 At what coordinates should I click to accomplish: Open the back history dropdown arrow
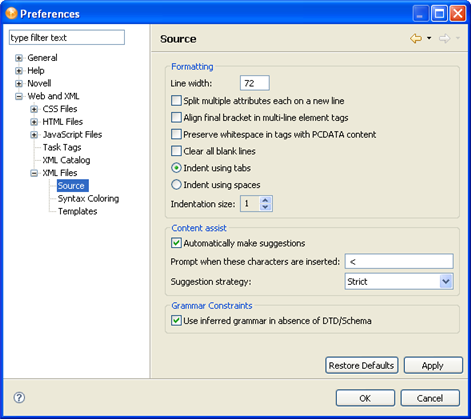pyautogui.click(x=429, y=38)
